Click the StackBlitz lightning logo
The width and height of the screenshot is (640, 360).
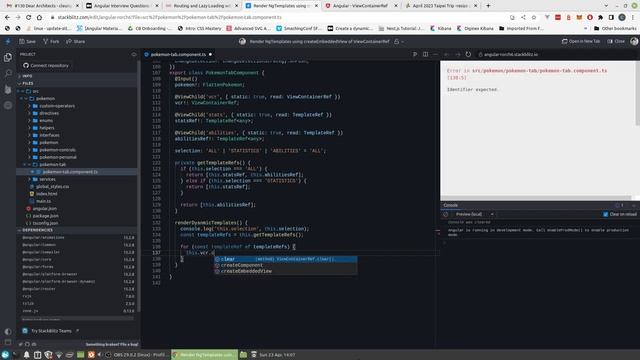click(x=8, y=41)
